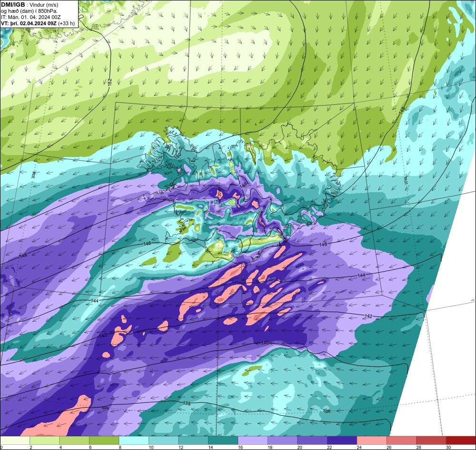Pick the 6–8 m/s dark green legend swatch
This screenshot has width=476, height=450.
[x=104, y=440]
